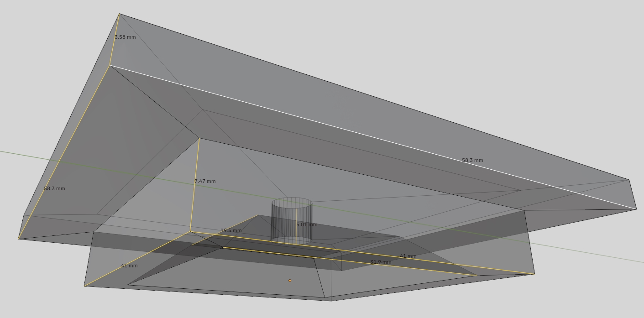Screen dimensions: 644x318
Task: Click the green Y axis line
Action: tap(27, 155)
